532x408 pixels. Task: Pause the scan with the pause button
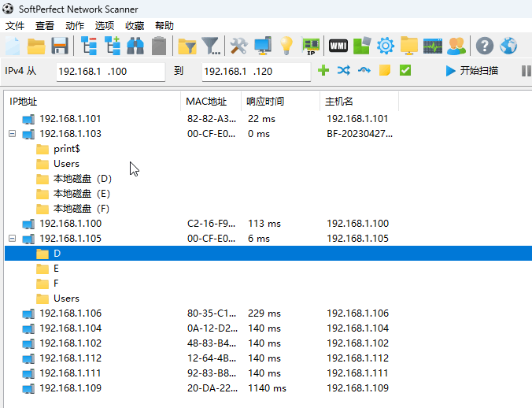(x=526, y=71)
